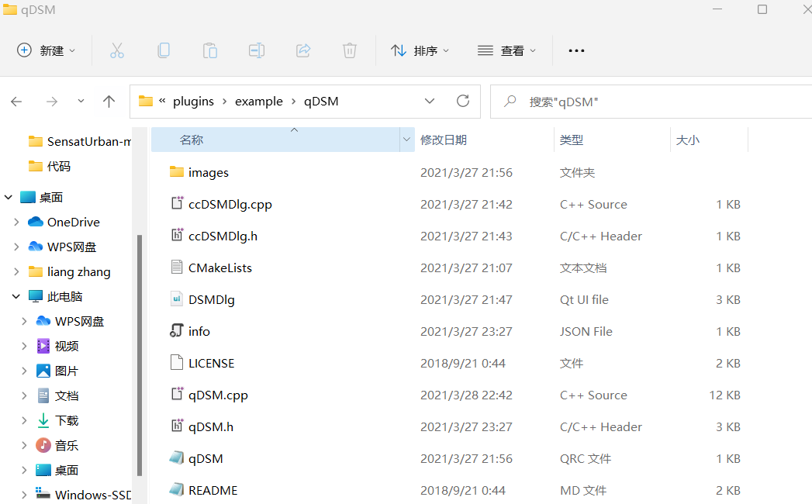The width and height of the screenshot is (812, 504).
Task: Select the info JSON file icon
Action: (x=177, y=330)
